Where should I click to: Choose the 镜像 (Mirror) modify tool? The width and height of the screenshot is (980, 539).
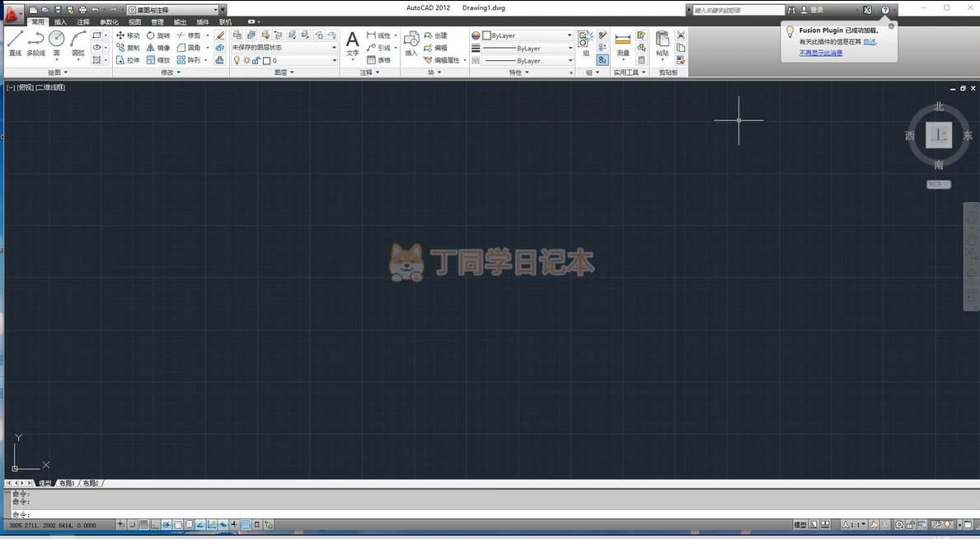pyautogui.click(x=157, y=48)
